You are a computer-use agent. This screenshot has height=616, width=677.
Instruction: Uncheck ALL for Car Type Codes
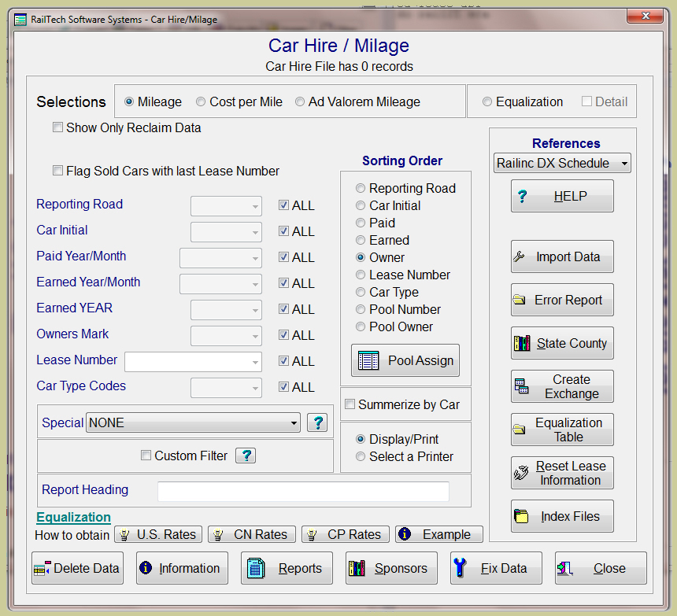click(283, 386)
